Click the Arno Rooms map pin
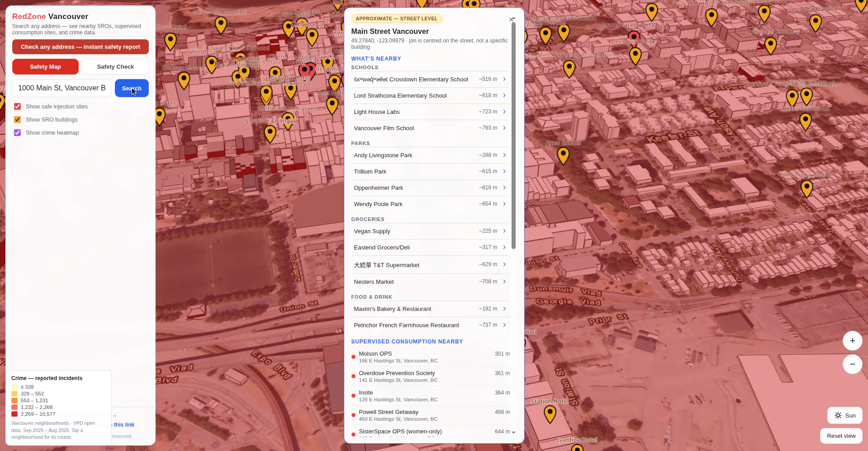The image size is (868, 451). coord(563,155)
